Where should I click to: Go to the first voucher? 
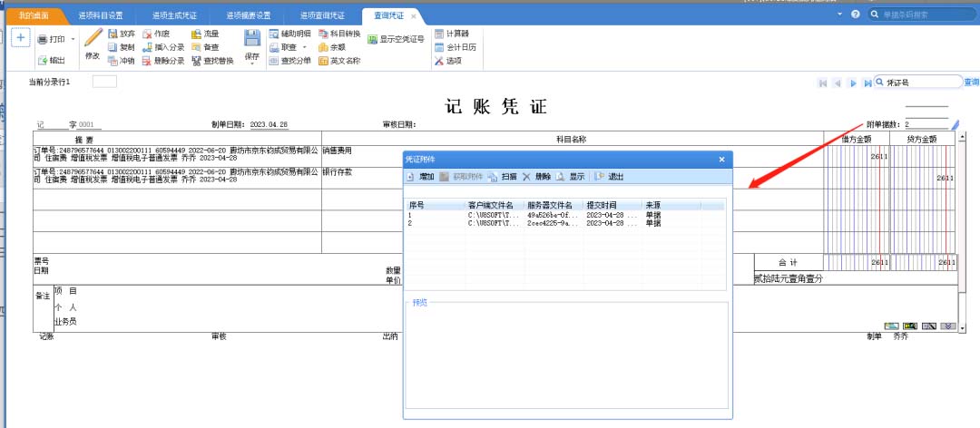pos(822,83)
